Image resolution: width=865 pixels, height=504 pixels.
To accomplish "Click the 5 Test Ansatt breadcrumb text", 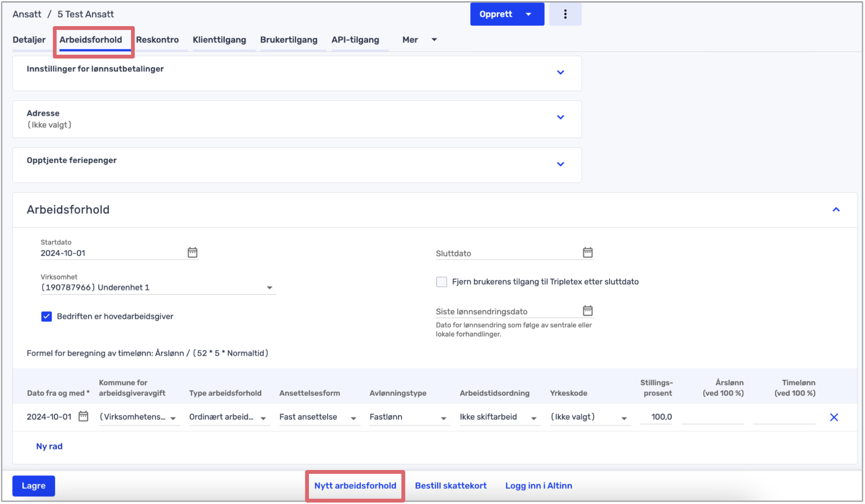I will click(85, 14).
